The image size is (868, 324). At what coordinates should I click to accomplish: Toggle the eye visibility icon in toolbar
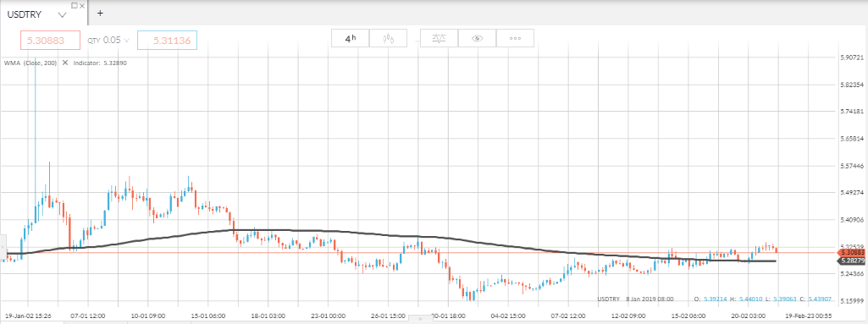[x=477, y=38]
